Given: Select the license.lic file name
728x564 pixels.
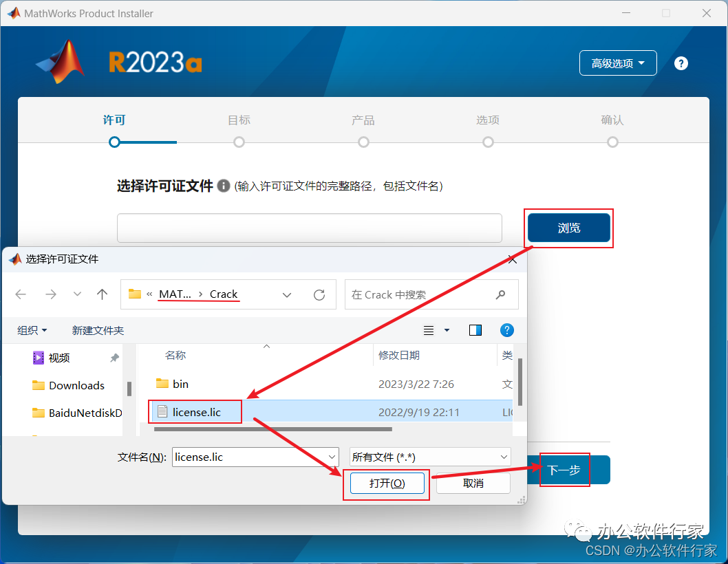Looking at the screenshot, I should tap(196, 412).
